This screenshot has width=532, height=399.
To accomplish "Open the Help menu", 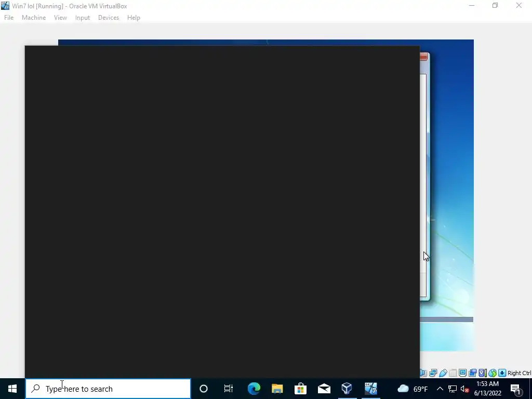I will (x=134, y=18).
